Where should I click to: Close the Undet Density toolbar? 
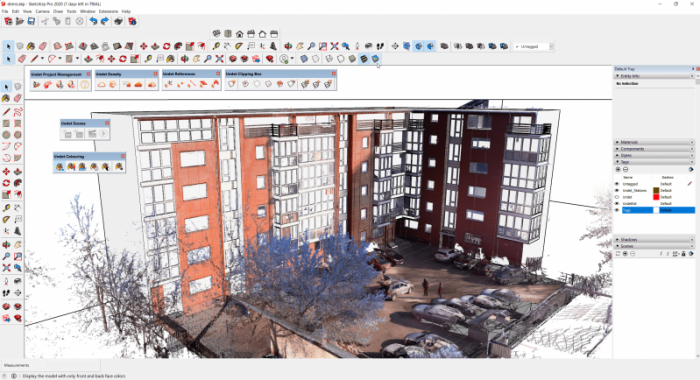tap(155, 74)
